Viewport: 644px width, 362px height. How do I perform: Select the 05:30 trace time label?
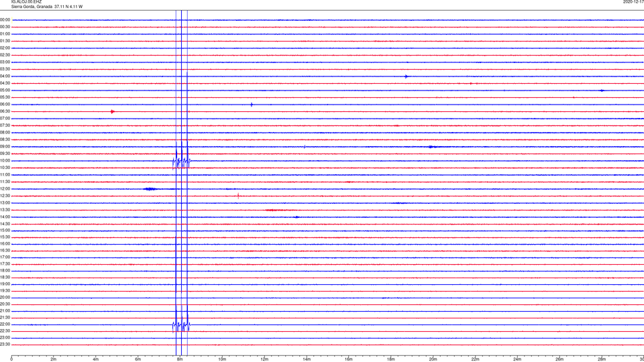(5, 97)
